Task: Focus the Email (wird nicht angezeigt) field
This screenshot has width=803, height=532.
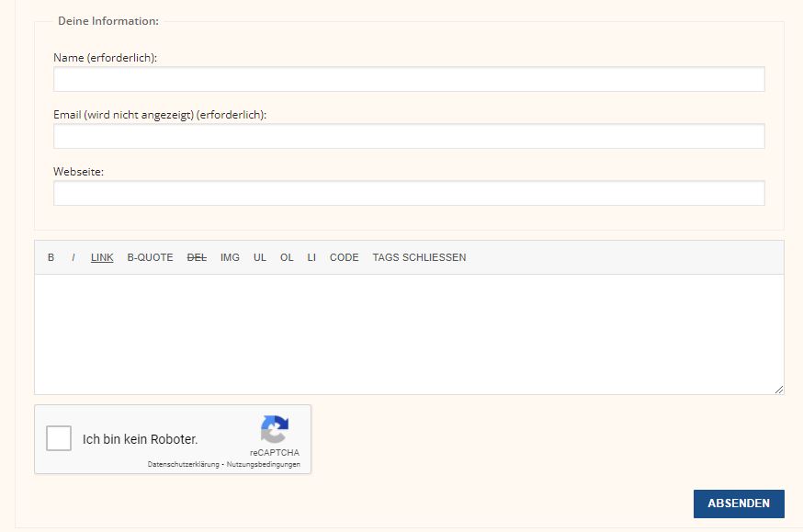Action: [x=409, y=136]
